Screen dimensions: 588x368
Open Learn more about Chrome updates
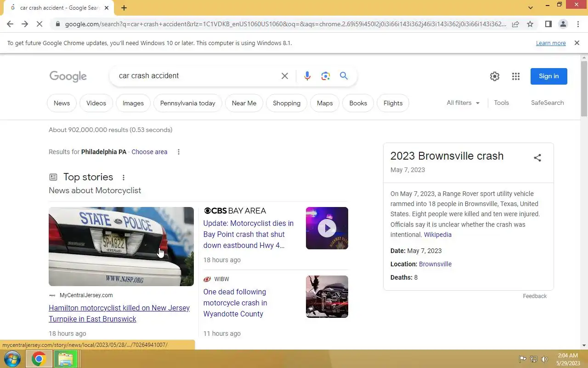coord(551,43)
